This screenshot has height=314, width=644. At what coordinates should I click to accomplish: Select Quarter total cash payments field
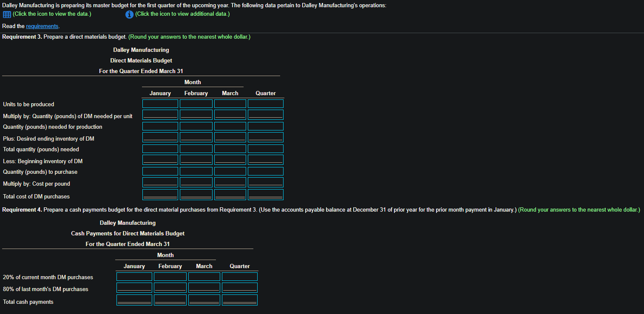[240, 300]
